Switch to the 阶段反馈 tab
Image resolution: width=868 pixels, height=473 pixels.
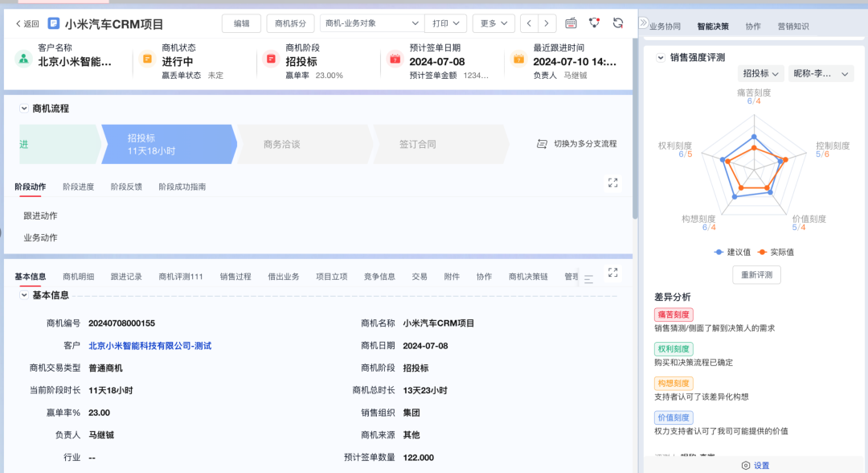[126, 187]
